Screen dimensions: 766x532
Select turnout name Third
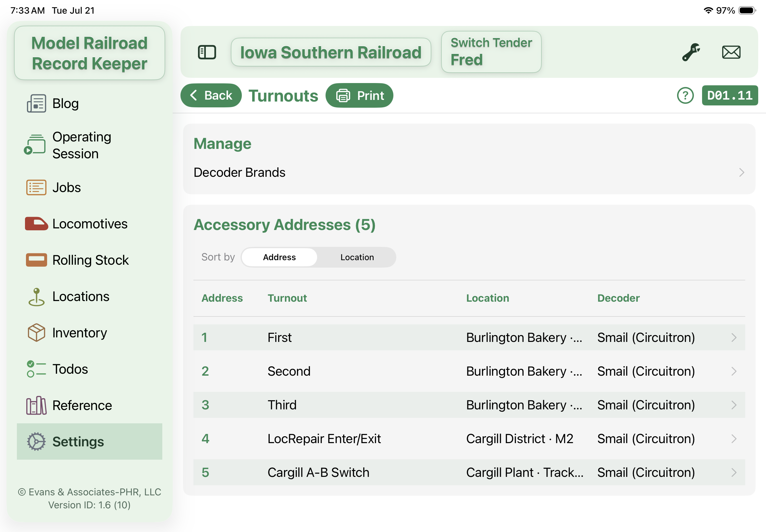tap(282, 405)
